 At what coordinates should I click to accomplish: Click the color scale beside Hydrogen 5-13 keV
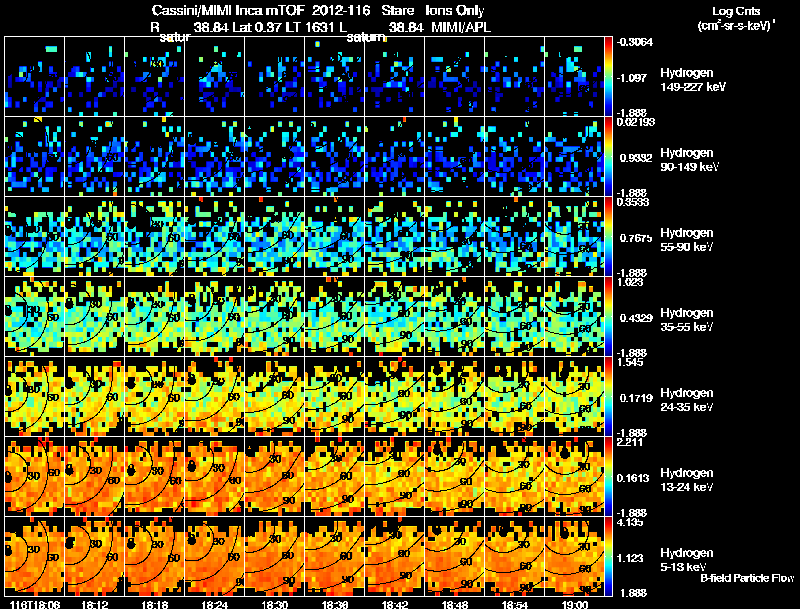tap(608, 557)
